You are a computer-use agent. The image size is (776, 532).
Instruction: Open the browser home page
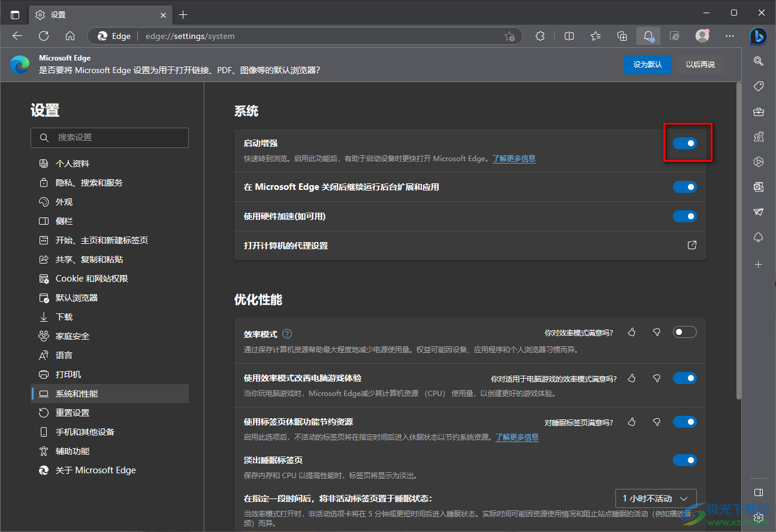70,36
